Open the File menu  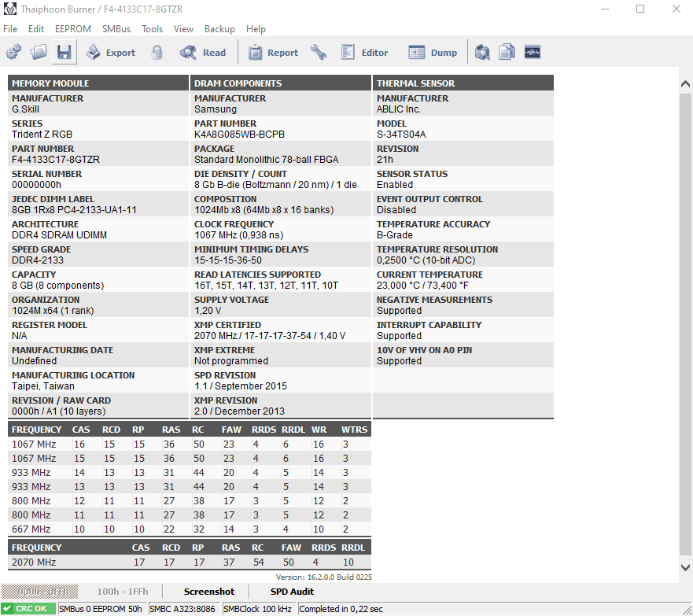pos(10,29)
